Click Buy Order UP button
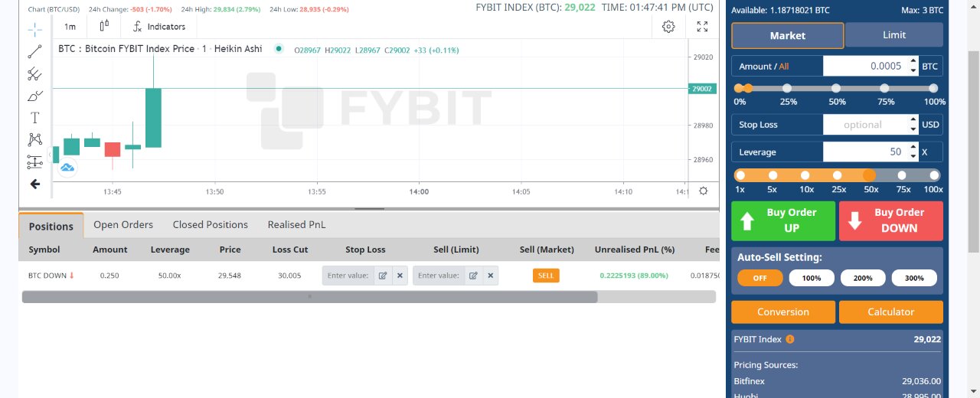This screenshot has width=980, height=398. tap(783, 221)
